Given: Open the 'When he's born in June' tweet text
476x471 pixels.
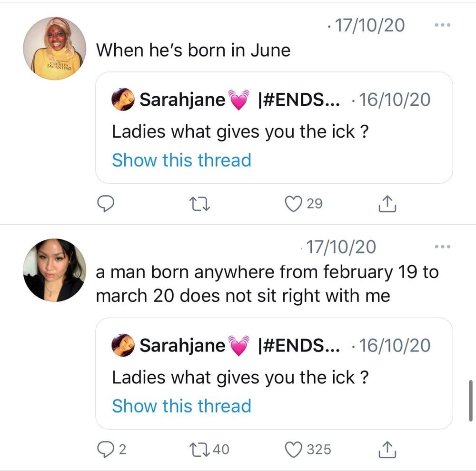Looking at the screenshot, I should (193, 50).
